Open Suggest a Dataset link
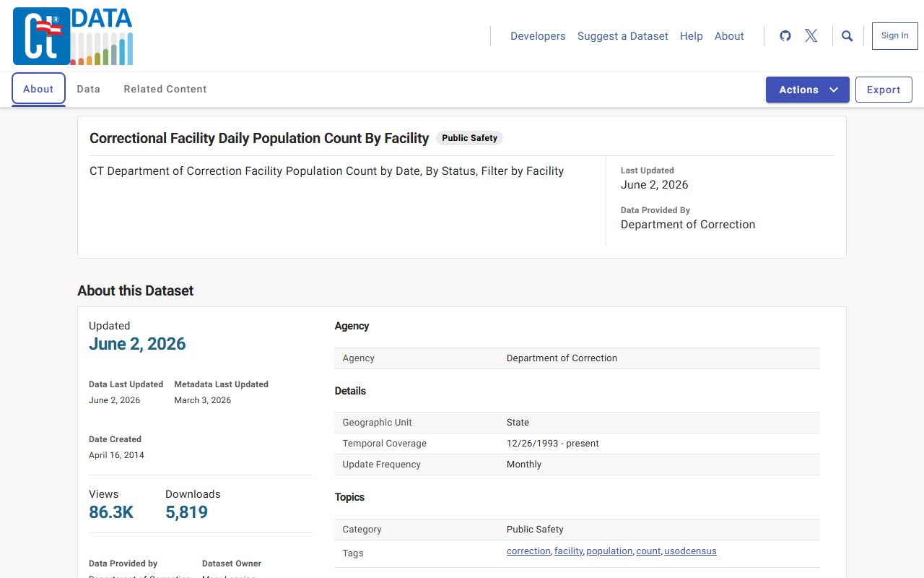Screen dimensions: 924x578 (x=623, y=36)
